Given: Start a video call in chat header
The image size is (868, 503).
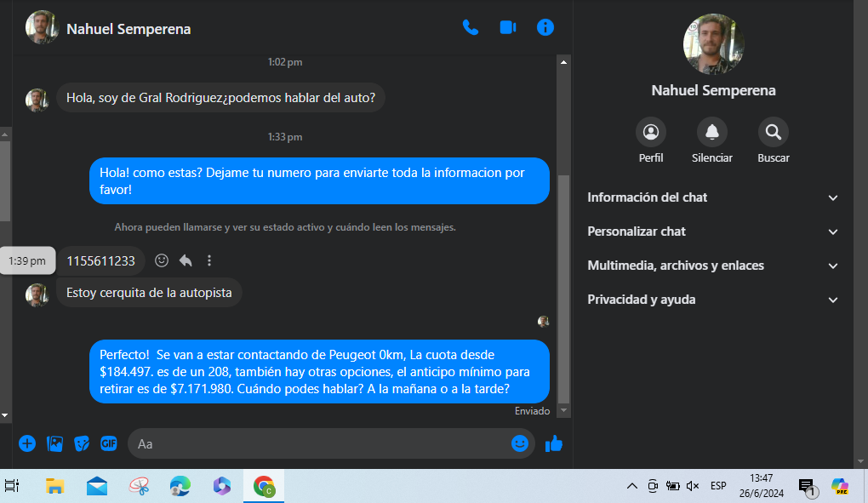Looking at the screenshot, I should pyautogui.click(x=508, y=27).
